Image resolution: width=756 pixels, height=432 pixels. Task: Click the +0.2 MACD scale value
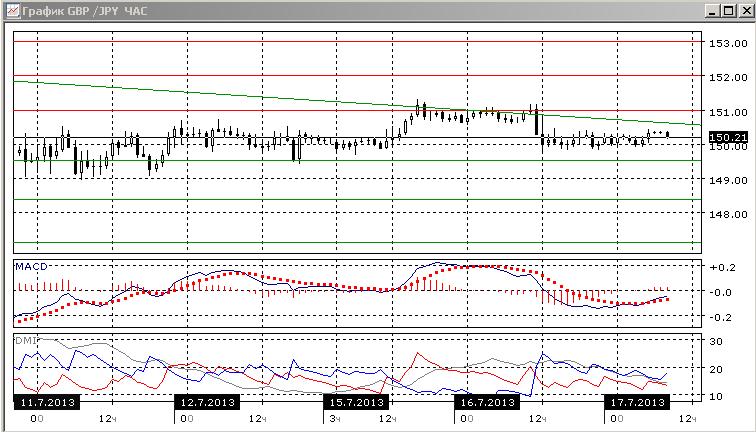click(723, 268)
